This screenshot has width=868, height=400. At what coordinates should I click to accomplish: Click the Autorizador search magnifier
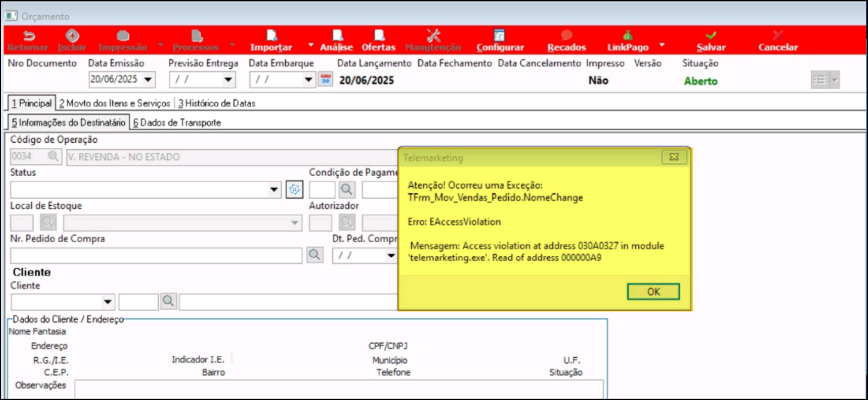(347, 222)
